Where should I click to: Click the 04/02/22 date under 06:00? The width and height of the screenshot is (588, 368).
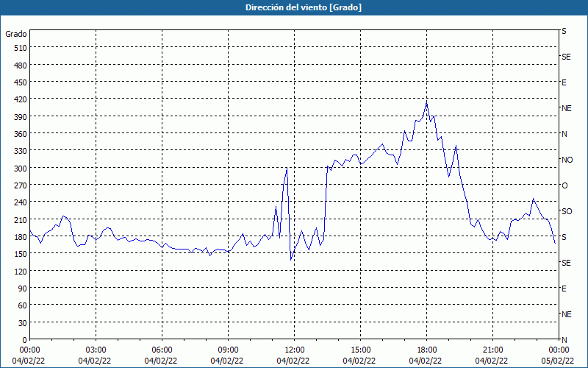coord(161,361)
